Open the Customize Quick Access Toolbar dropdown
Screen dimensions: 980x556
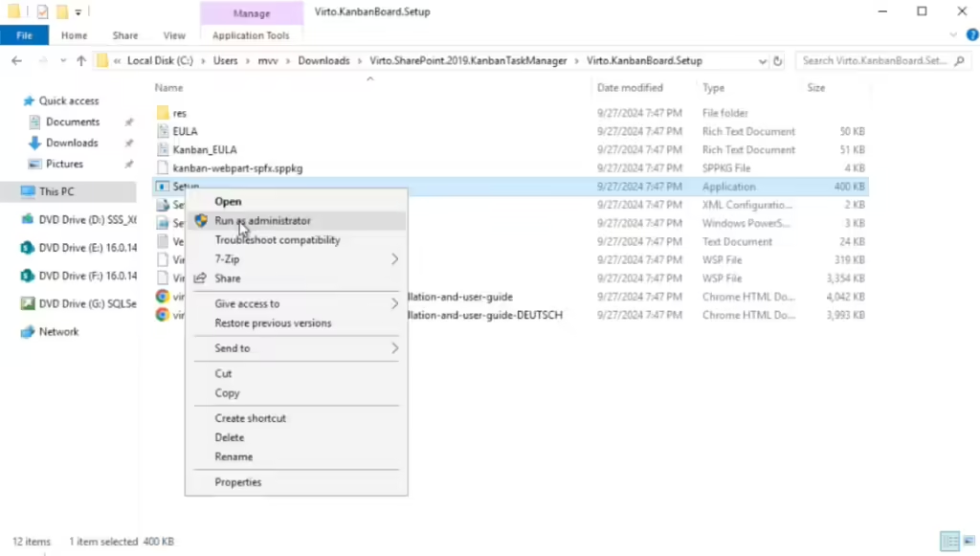(78, 11)
